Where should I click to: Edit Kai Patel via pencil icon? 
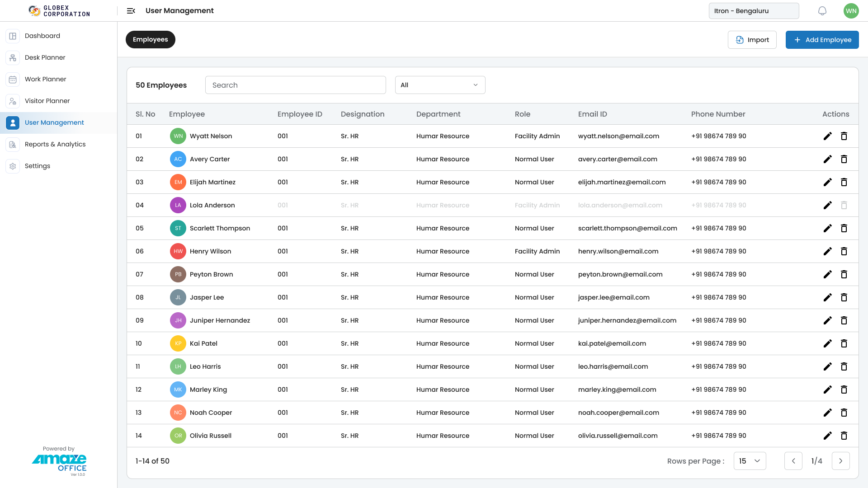827,343
